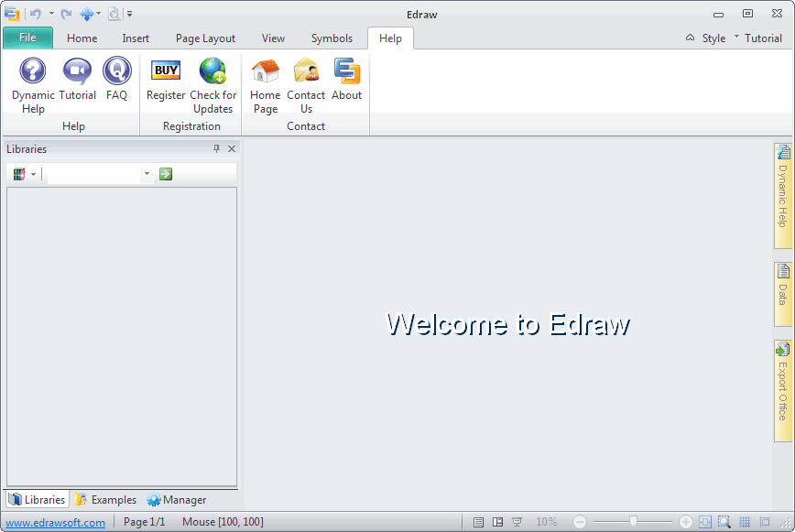Click the BUY Register button
795x532 pixels.
166,79
